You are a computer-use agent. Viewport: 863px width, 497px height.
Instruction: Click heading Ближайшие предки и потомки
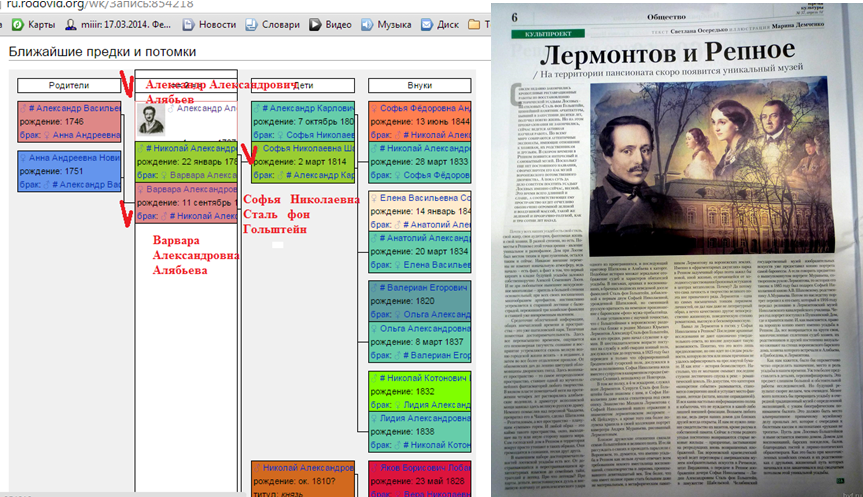coord(102,52)
